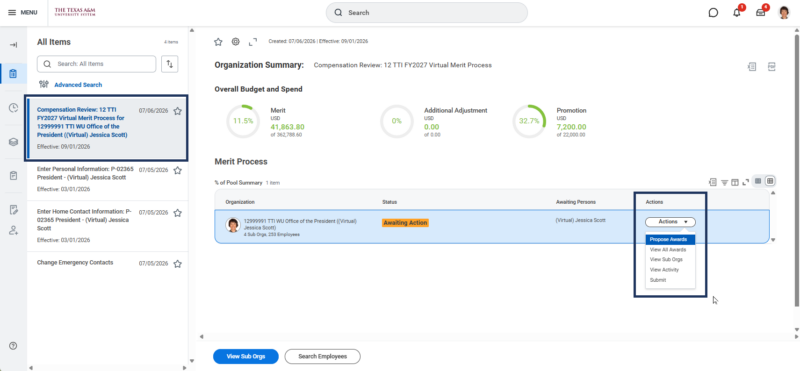Screen dimensions: 800x371
Task: Click the 12999991 TTI WU Office organization name
Action: (x=301, y=225)
